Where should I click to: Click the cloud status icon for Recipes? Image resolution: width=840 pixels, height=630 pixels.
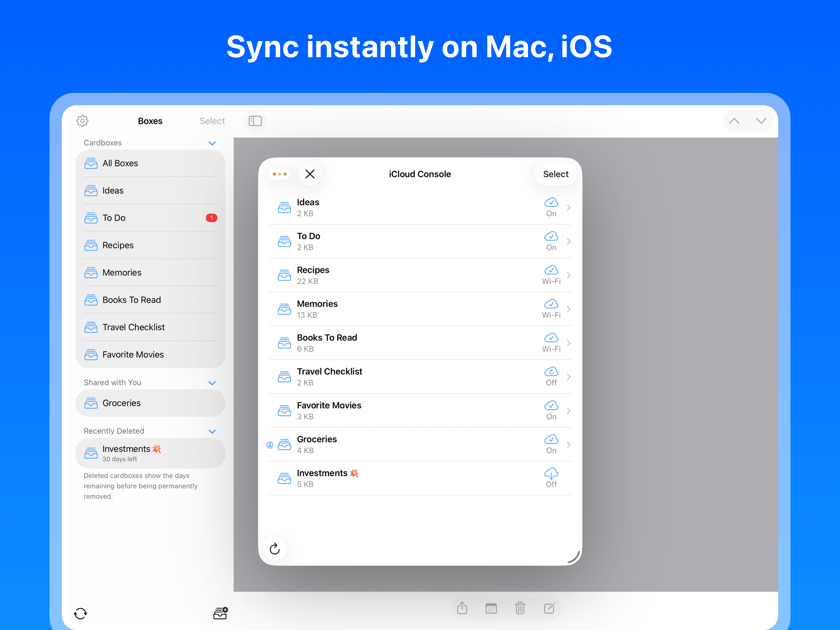point(551,270)
